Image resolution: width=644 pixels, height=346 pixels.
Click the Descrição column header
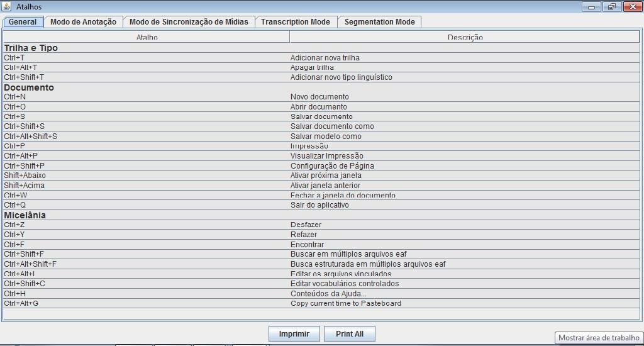(465, 37)
